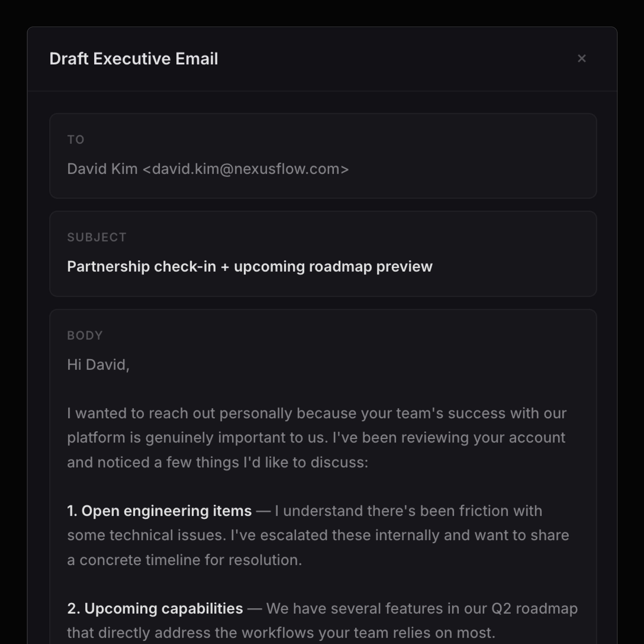Click the bold '2. Upcoming capabilities' heading
Viewport: 644px width, 644px height.
[x=155, y=609]
